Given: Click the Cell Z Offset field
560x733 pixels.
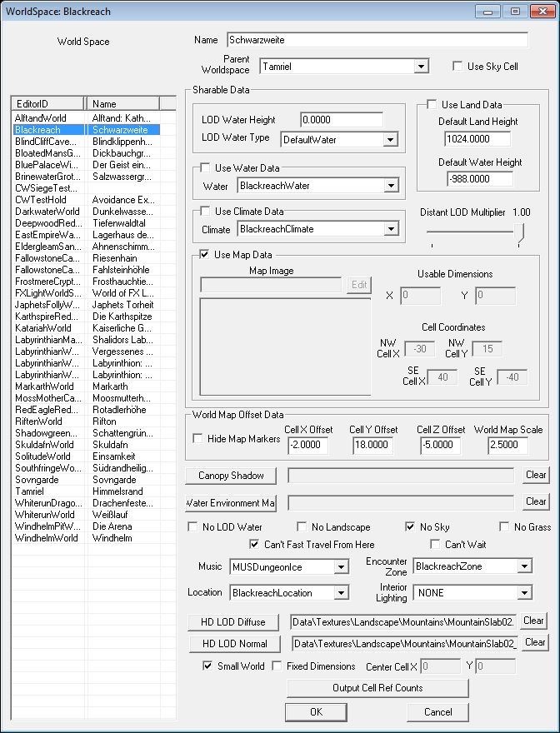Looking at the screenshot, I should tap(440, 445).
